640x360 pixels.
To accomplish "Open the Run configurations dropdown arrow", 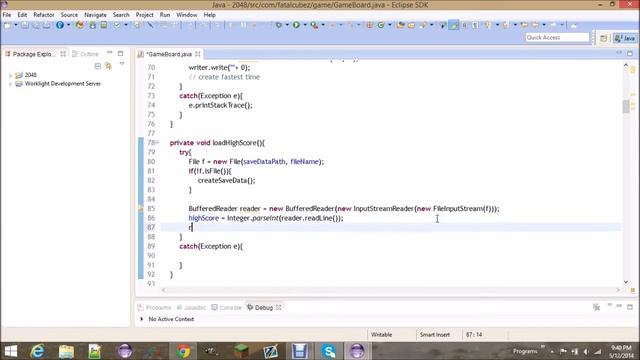I will 304,25.
